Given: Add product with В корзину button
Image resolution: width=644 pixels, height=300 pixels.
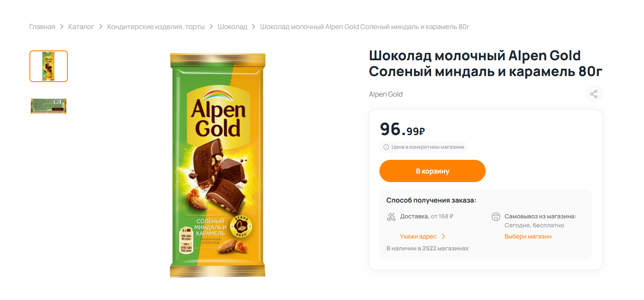Looking at the screenshot, I should [x=432, y=171].
